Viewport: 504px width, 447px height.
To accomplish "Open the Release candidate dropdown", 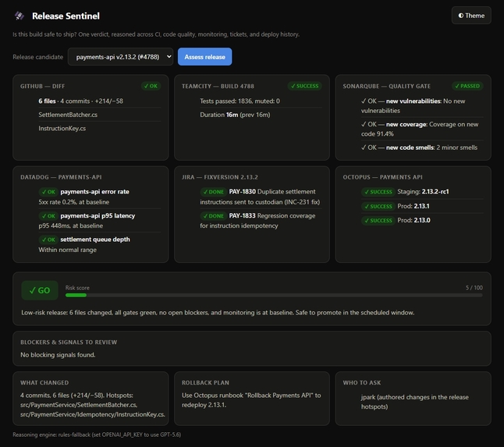I will coord(120,57).
